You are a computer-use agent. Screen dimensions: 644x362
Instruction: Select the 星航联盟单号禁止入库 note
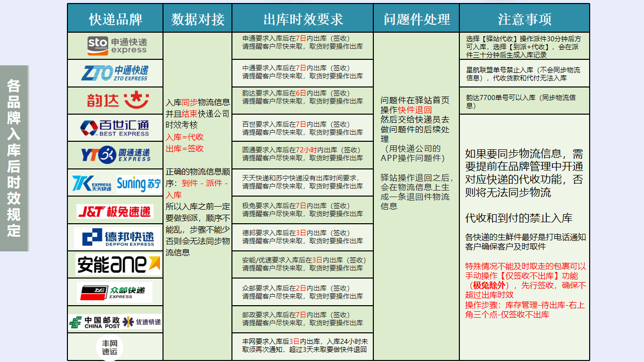click(x=523, y=74)
